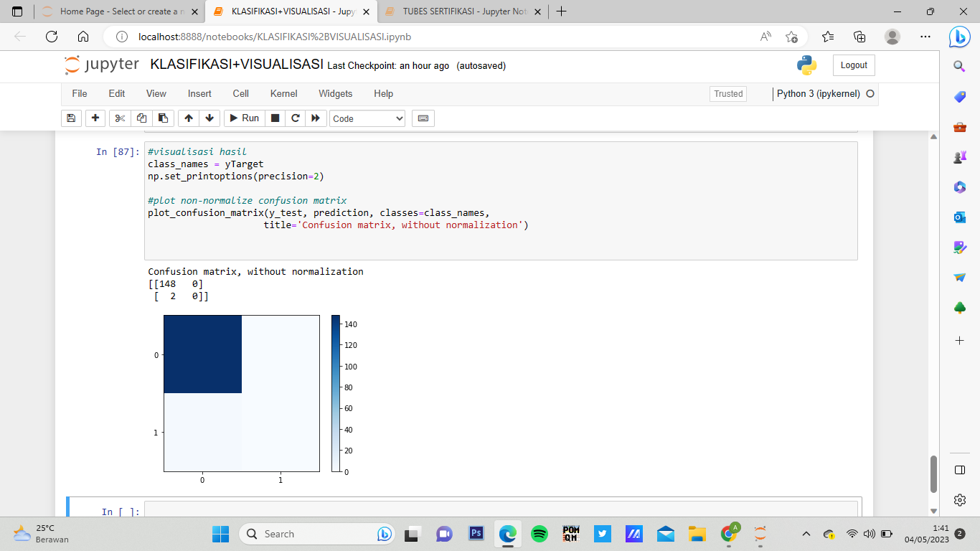The image size is (980, 551).
Task: Refresh the browser page
Action: [x=52, y=37]
